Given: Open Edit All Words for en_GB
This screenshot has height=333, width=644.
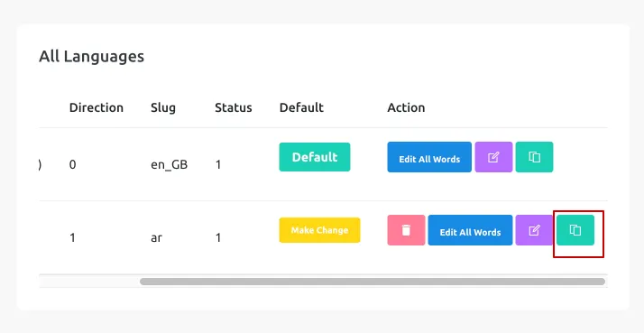Looking at the screenshot, I should pyautogui.click(x=429, y=157).
